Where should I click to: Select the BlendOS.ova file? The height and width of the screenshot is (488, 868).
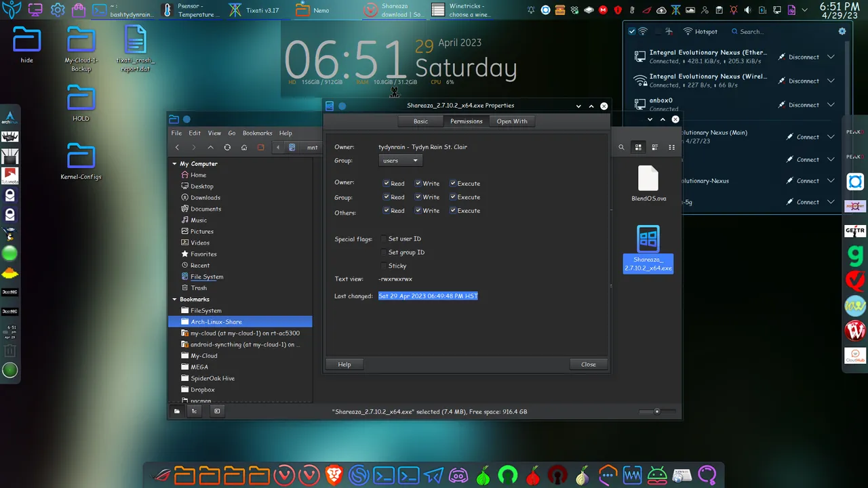[x=648, y=184]
